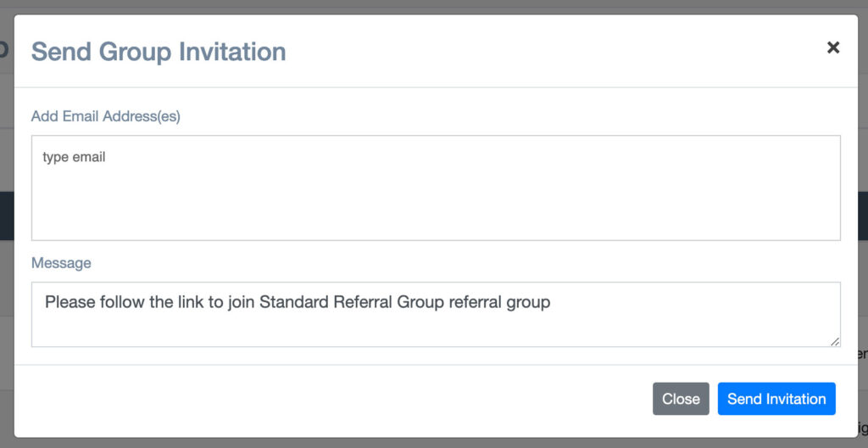Screen dimensions: 868x448
Task: Focus the Add Email Address(es) input box
Action: (436, 188)
